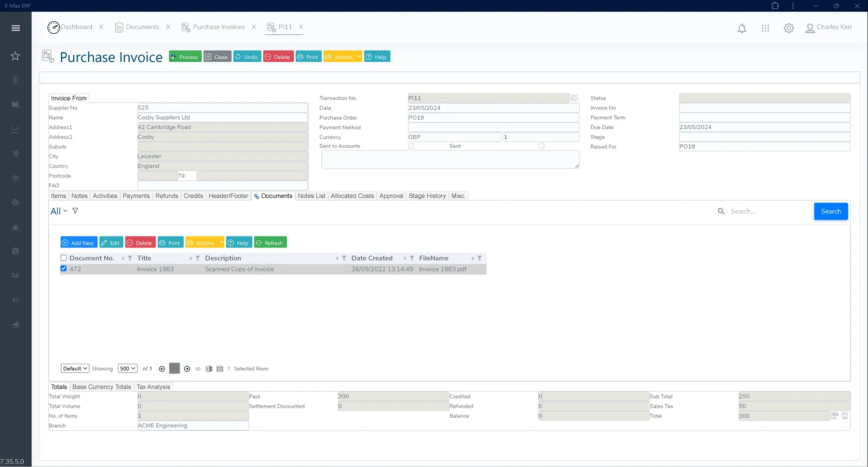The height and width of the screenshot is (467, 868).
Task: Expand the All view dropdown
Action: [x=59, y=211]
